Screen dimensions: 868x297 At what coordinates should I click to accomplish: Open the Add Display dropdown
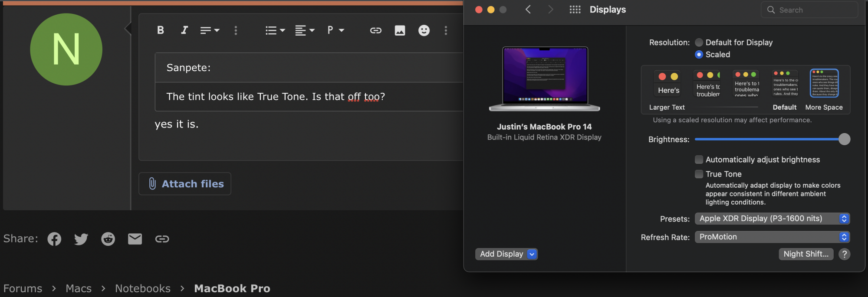pos(506,254)
